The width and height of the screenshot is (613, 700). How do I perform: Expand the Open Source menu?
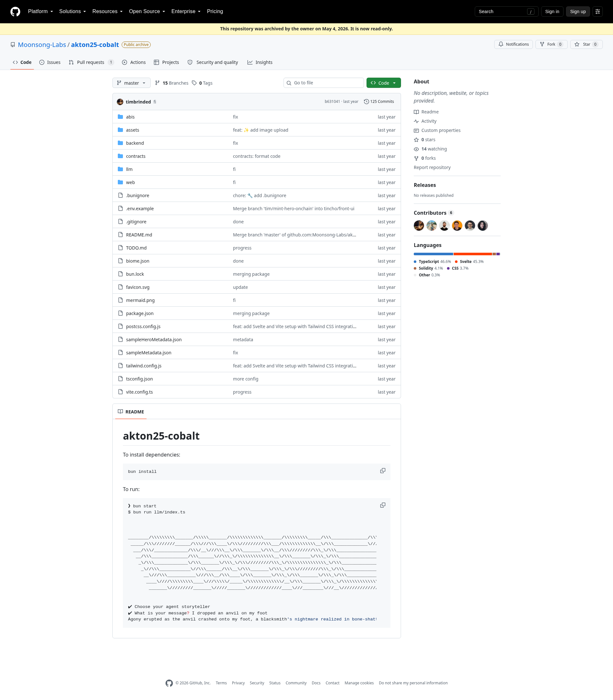pyautogui.click(x=147, y=11)
